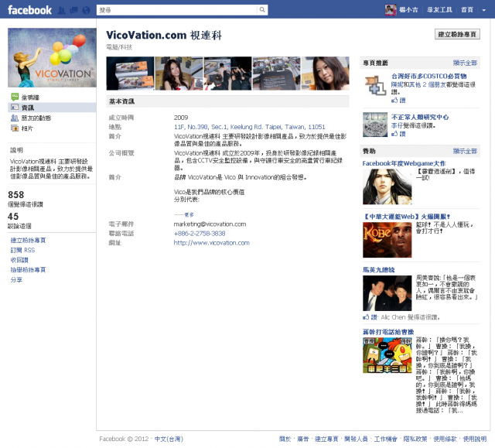Click 訂閱 RSS link

pyautogui.click(x=22, y=250)
